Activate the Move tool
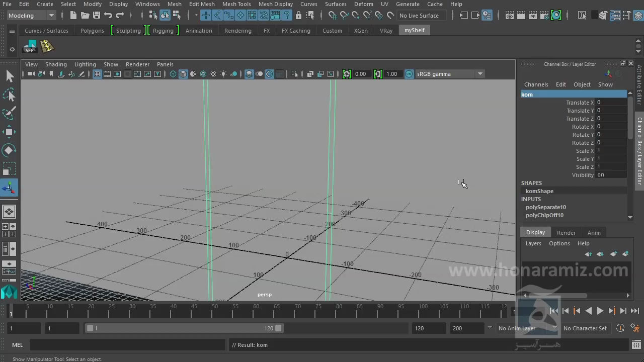Image resolution: width=644 pixels, height=362 pixels. 9,132
